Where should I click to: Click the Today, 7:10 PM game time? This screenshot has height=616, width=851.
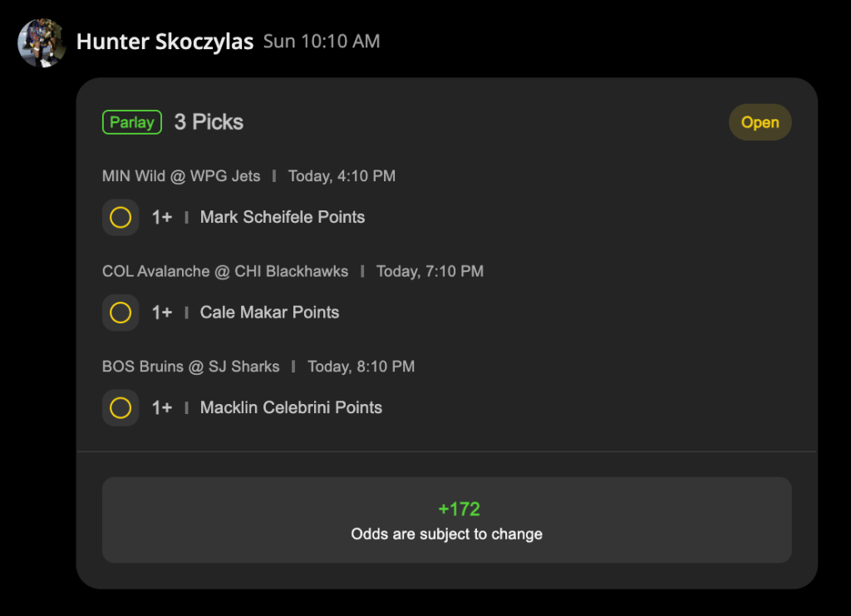(430, 271)
